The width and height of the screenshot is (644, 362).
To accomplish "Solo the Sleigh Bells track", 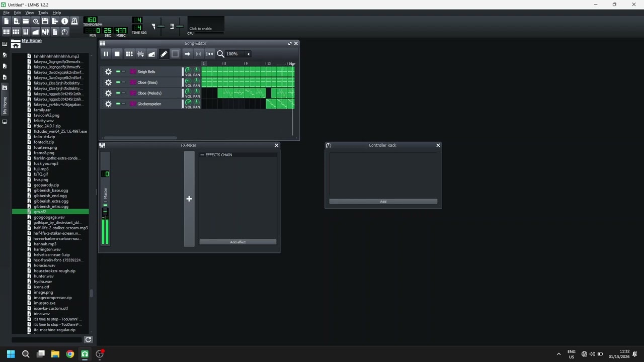I will 123,71.
